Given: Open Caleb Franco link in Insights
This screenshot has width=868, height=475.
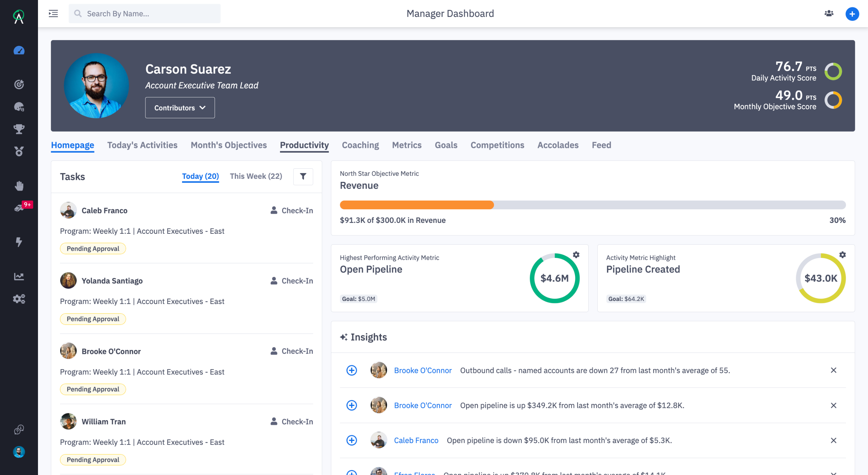Looking at the screenshot, I should coord(416,440).
